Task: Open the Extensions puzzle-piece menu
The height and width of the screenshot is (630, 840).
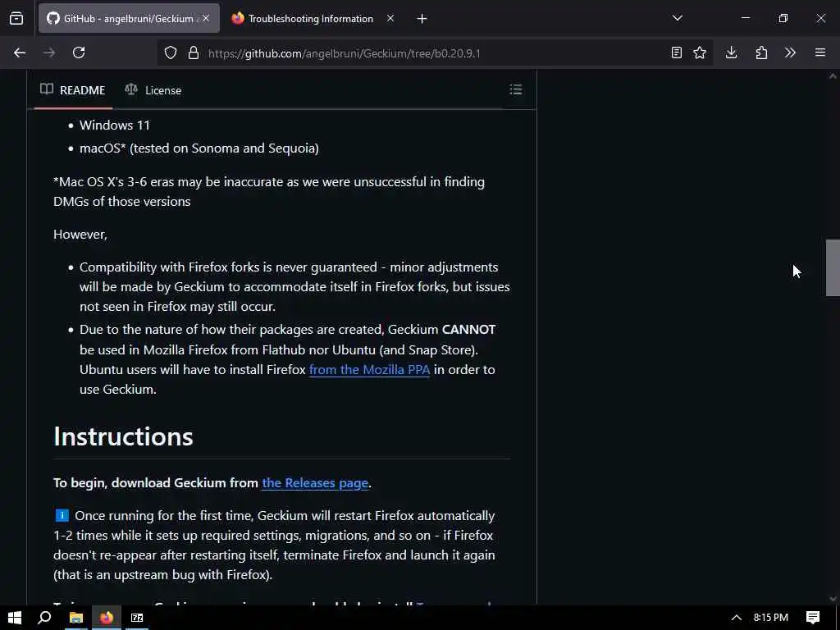Action: [761, 52]
